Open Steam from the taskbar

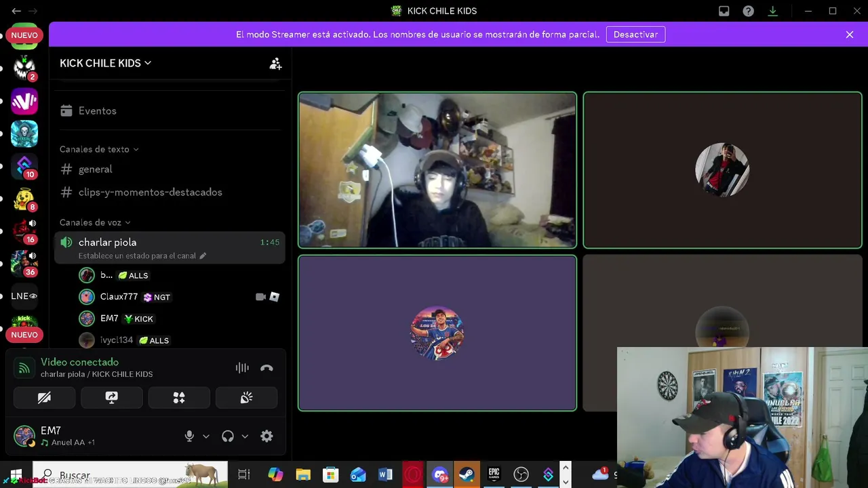(467, 474)
